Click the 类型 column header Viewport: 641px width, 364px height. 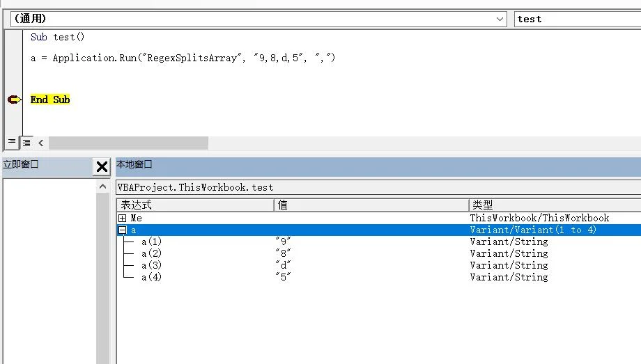coord(555,205)
